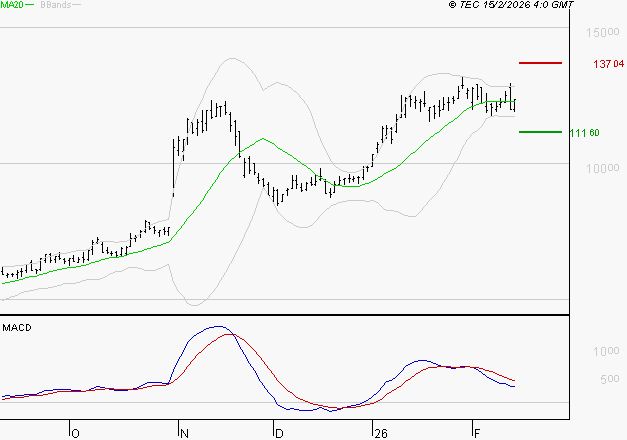
Task: Click the N month axis label
Action: (184, 434)
